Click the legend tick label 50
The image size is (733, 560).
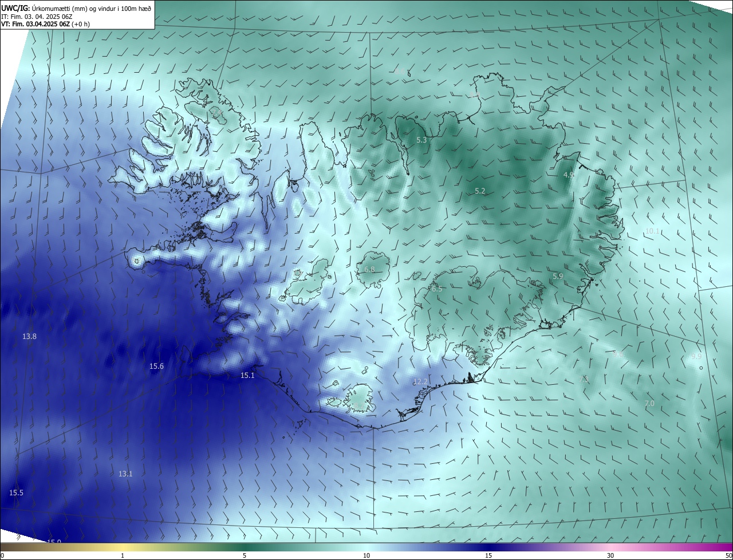(x=729, y=556)
